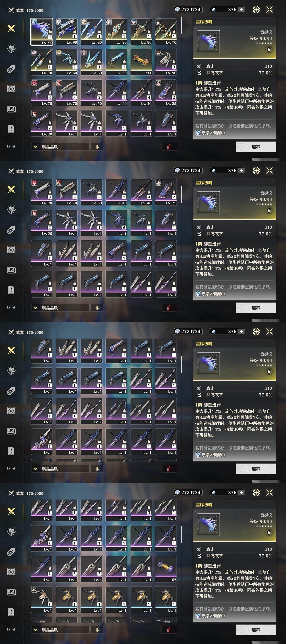
Task: Toggle the weapon lock in the topmost detail panel
Action: click(x=269, y=49)
